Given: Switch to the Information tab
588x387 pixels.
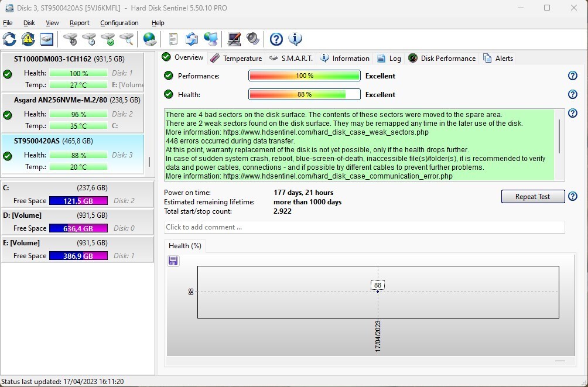Looking at the screenshot, I should point(346,58).
